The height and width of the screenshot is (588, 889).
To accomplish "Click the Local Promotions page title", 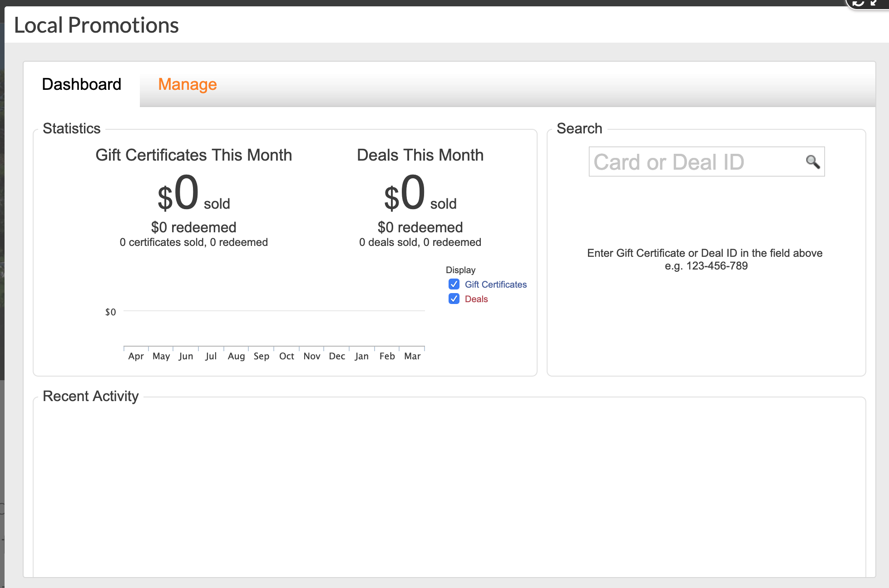I will (96, 25).
